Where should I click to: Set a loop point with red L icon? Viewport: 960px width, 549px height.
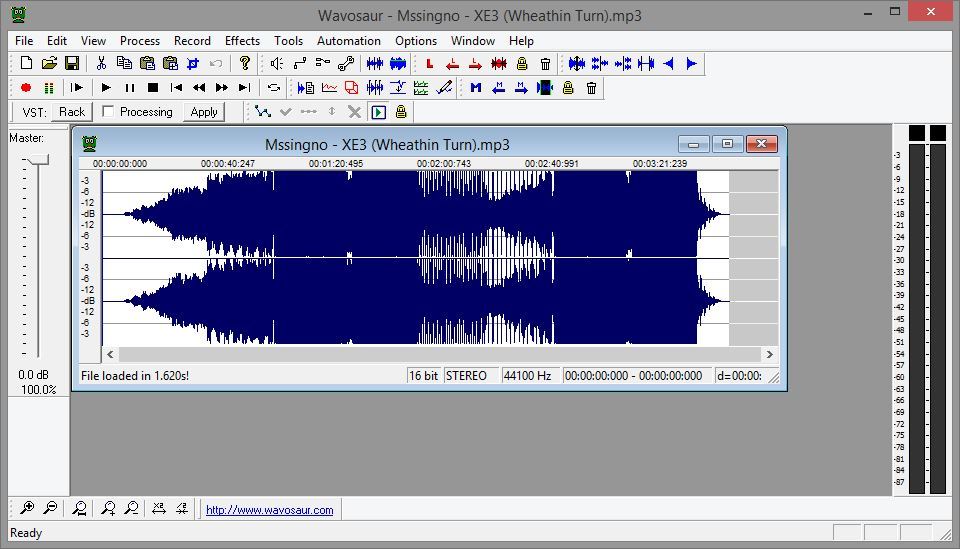(x=429, y=63)
